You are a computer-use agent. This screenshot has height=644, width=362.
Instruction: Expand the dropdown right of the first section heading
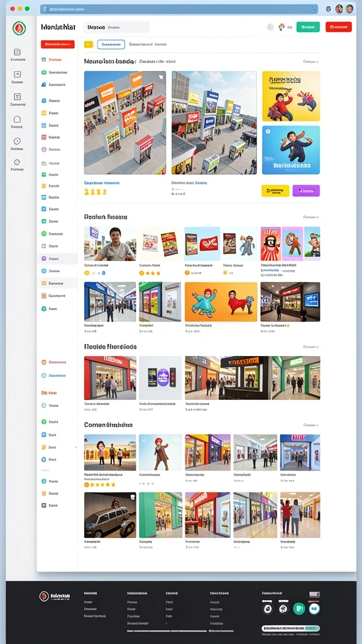[311, 62]
